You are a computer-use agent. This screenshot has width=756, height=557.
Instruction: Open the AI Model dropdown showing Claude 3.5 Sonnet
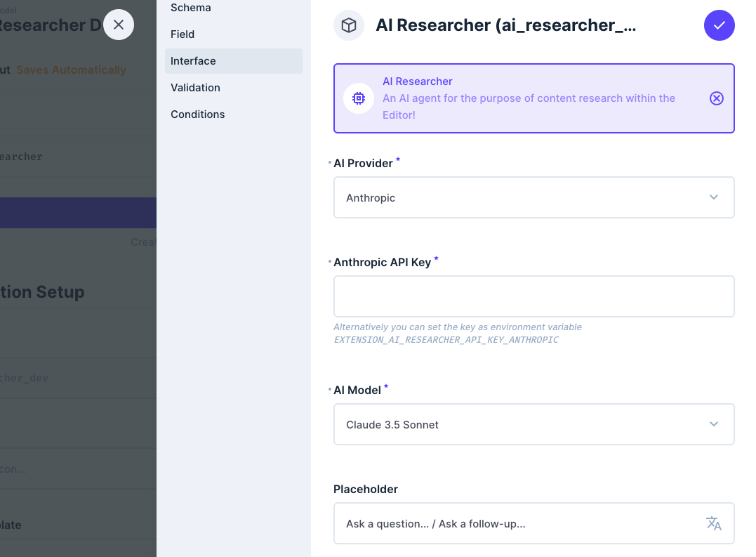533,424
